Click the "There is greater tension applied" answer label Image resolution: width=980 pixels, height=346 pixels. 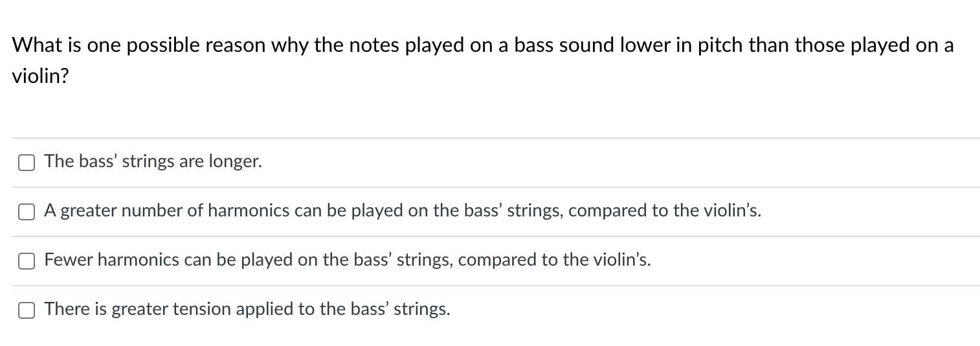(x=247, y=310)
